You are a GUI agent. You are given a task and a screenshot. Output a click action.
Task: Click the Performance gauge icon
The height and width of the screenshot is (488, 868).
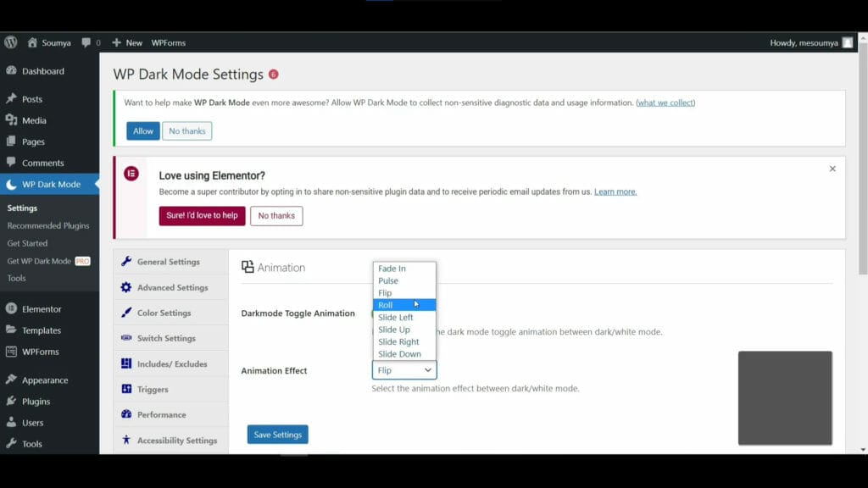pos(126,413)
